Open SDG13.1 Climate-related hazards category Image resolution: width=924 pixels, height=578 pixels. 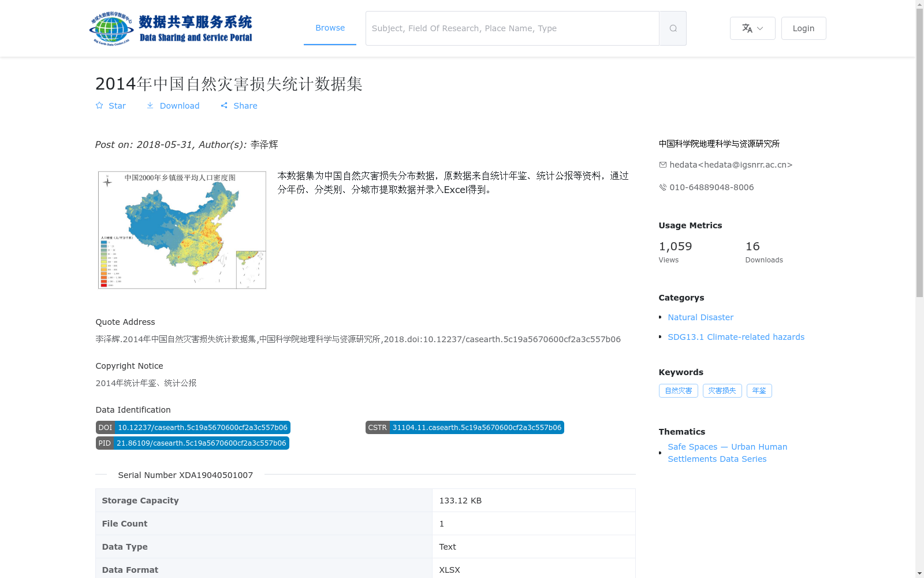[x=736, y=337]
